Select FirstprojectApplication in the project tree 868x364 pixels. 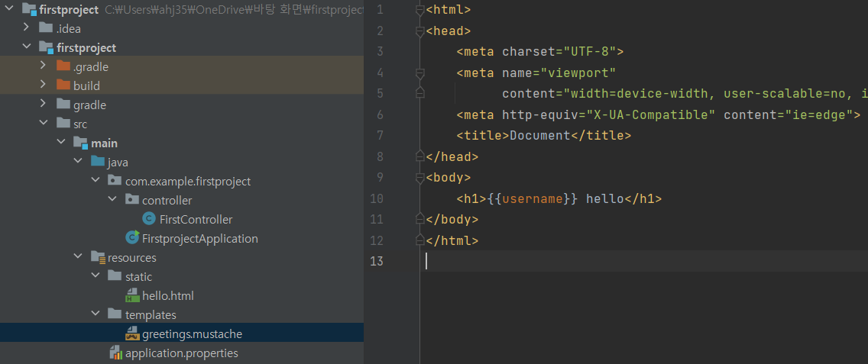pyautogui.click(x=200, y=238)
